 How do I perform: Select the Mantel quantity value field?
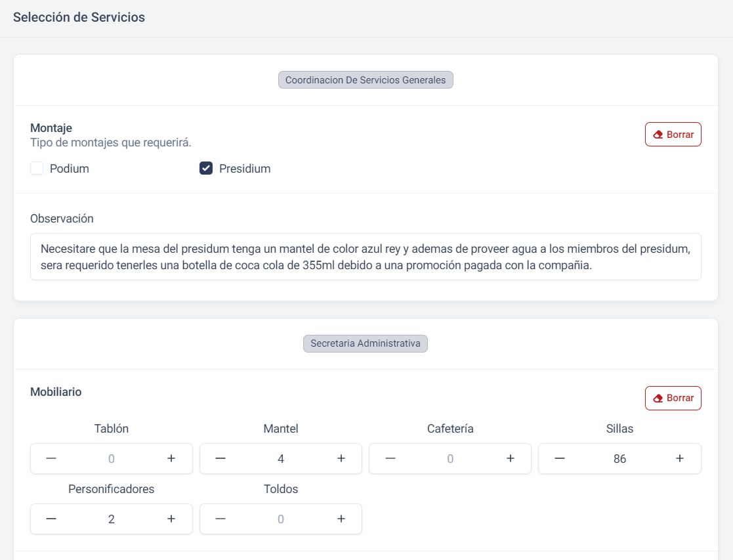click(x=281, y=458)
